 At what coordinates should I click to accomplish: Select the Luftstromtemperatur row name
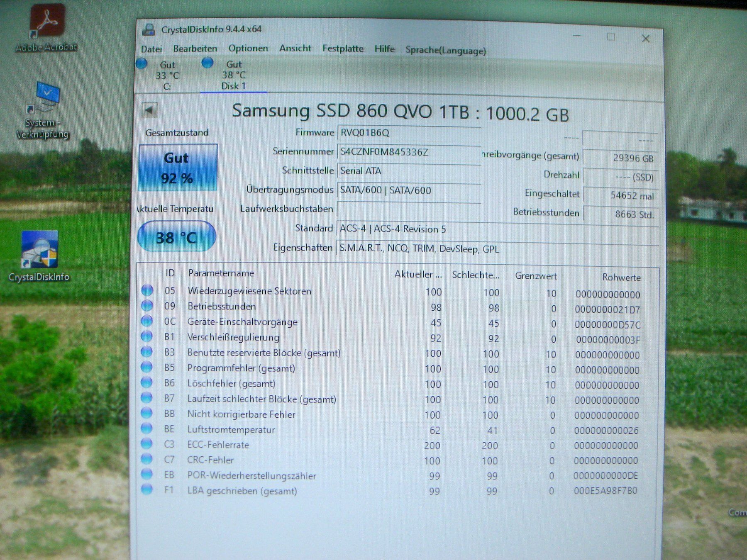(231, 430)
